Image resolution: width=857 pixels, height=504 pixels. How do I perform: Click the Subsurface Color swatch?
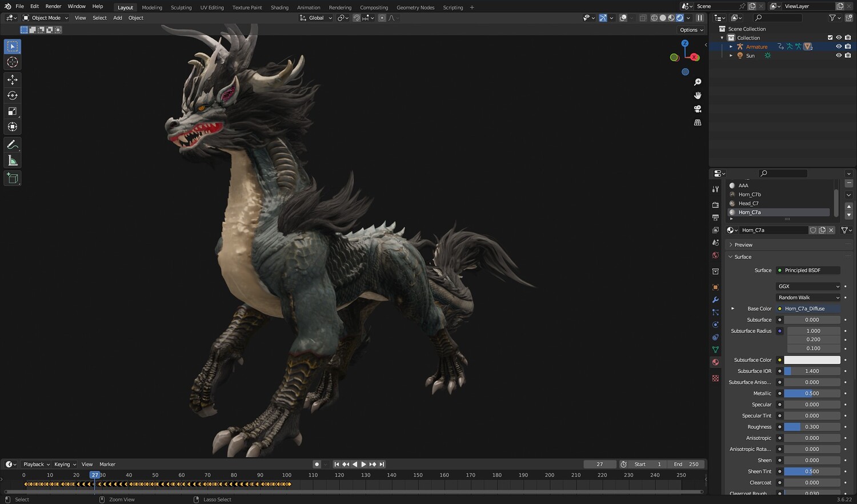click(812, 360)
